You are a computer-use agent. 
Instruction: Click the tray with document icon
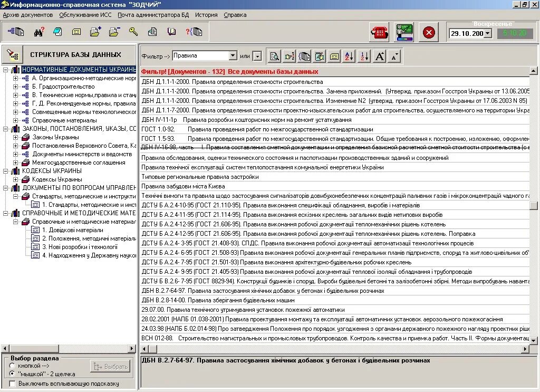(x=152, y=32)
